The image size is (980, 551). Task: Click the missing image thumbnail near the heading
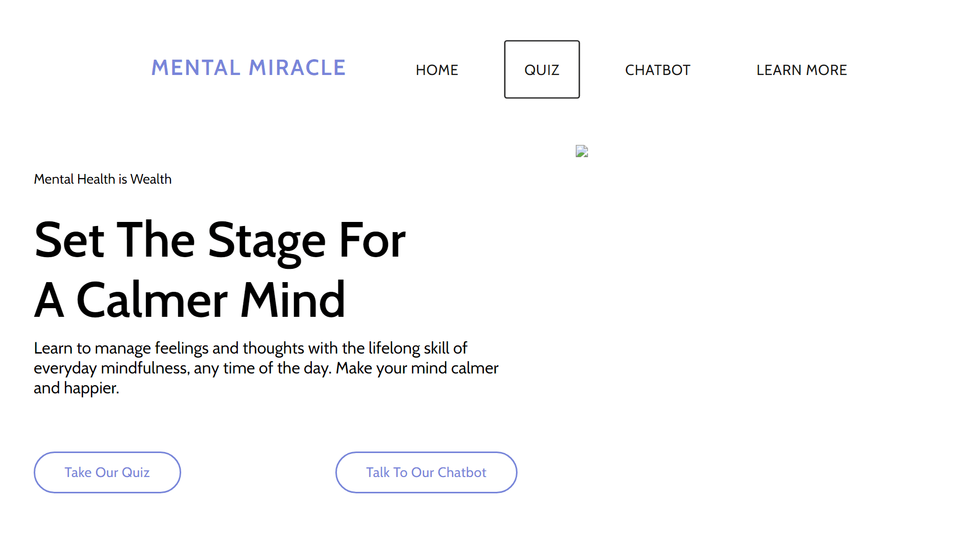point(582,152)
